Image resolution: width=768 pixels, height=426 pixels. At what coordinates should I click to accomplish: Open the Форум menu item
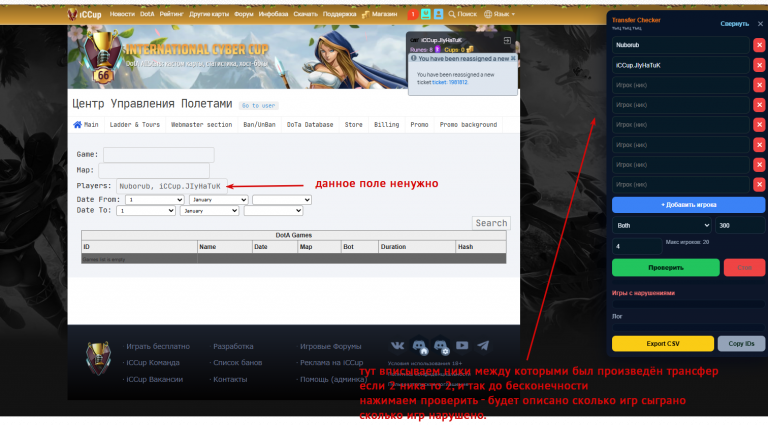[243, 14]
